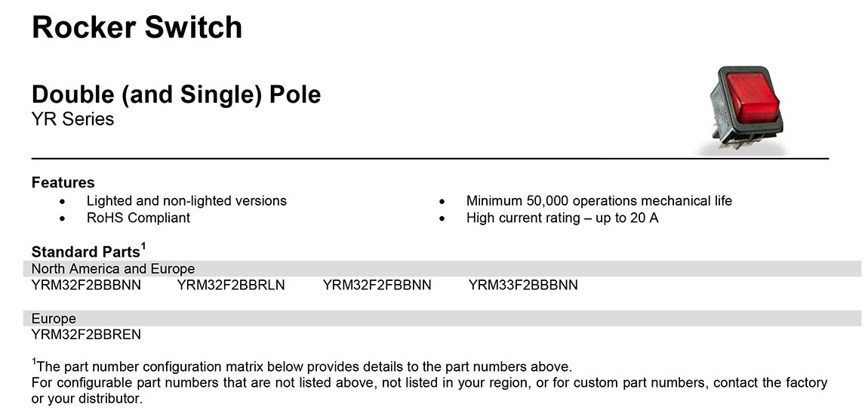This screenshot has width=868, height=417.
Task: Click the Rocker Switch main title
Action: pos(137,28)
